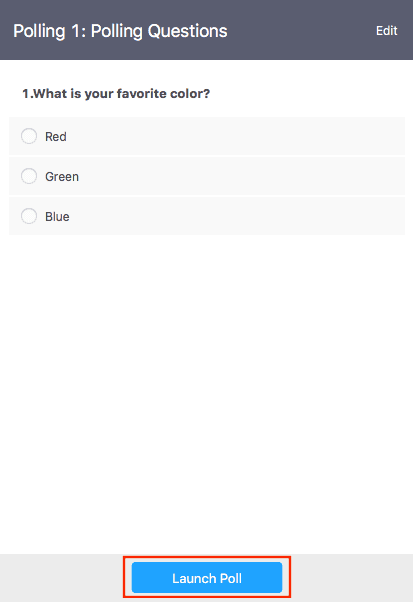Click the 'Blue' answer label text
This screenshot has height=602, width=413.
pos(57,217)
